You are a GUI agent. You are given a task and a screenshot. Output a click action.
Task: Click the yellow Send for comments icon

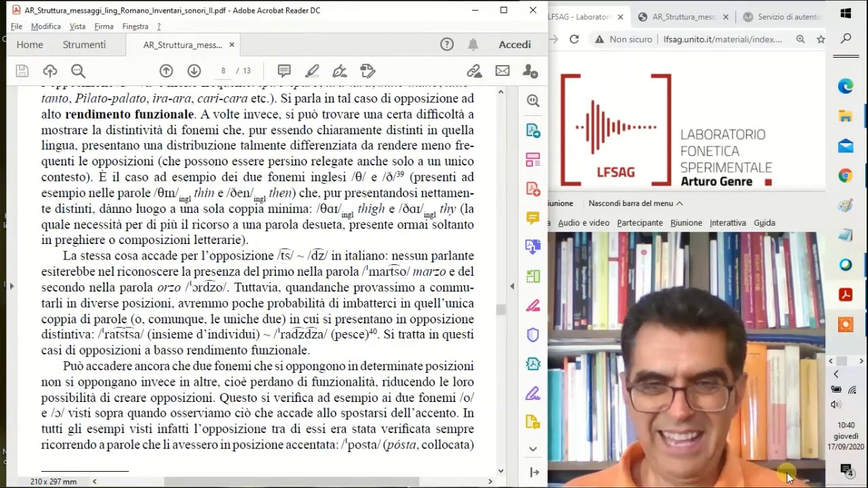(x=533, y=422)
